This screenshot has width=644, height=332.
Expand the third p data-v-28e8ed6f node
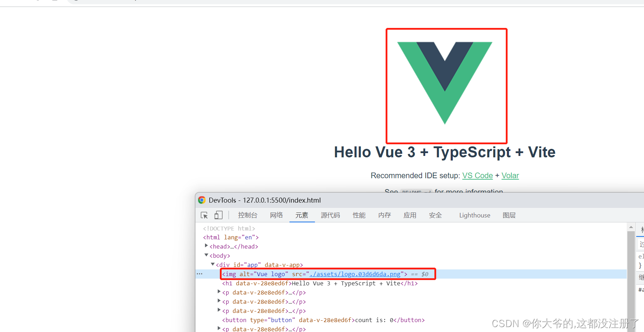(219, 310)
